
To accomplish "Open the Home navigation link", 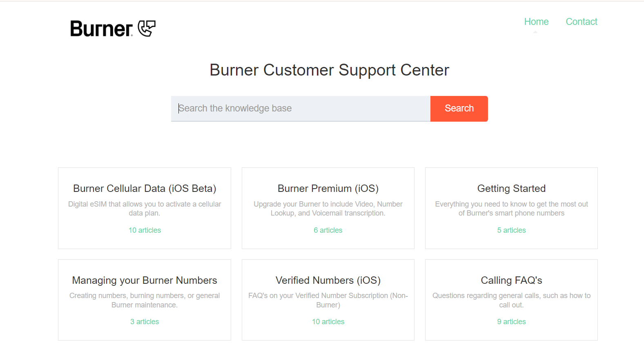I will [x=536, y=22].
